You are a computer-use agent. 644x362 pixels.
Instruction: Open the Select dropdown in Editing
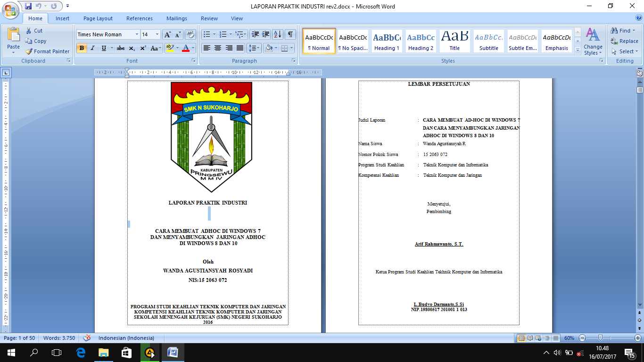click(625, 51)
